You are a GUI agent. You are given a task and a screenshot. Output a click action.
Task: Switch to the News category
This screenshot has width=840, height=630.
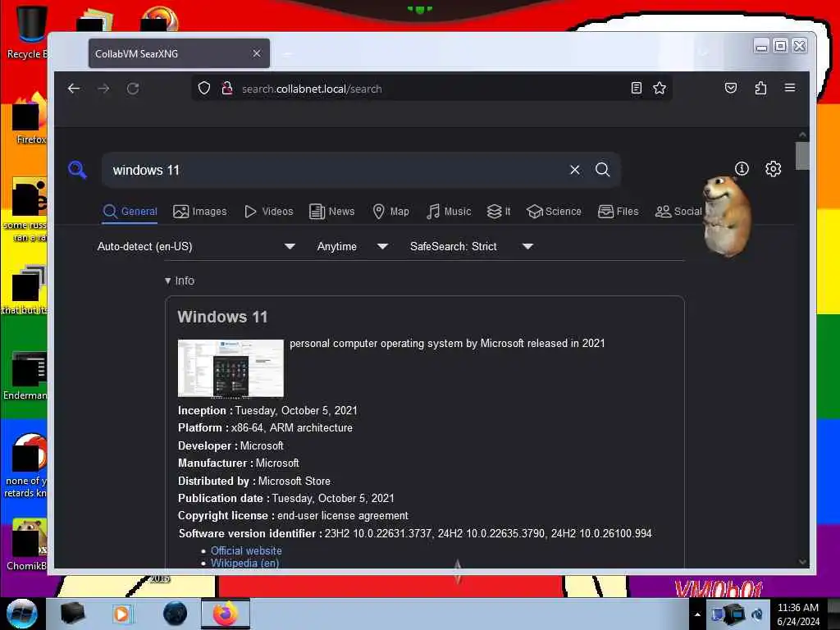pyautogui.click(x=331, y=212)
